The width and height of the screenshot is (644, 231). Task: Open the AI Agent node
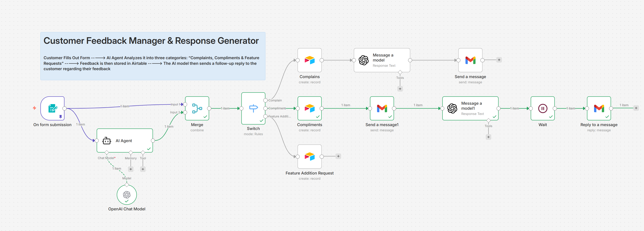click(124, 141)
